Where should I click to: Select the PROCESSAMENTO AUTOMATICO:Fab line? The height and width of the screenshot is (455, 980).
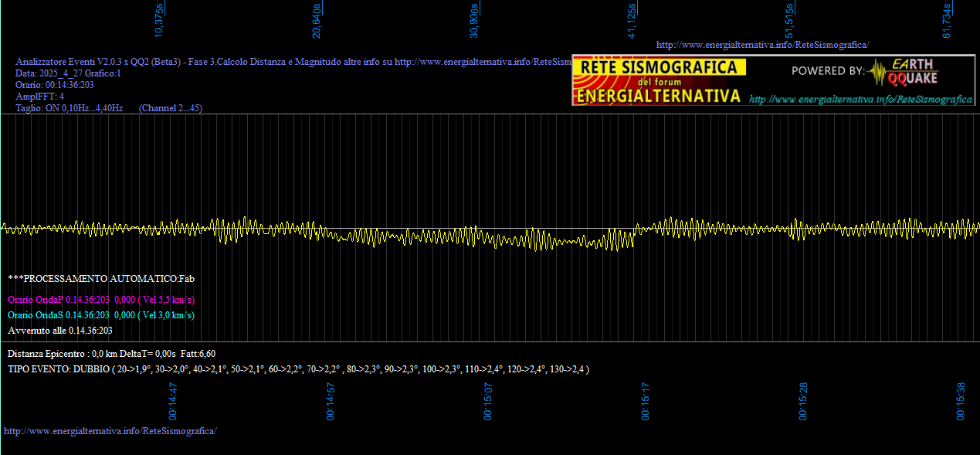(101, 278)
